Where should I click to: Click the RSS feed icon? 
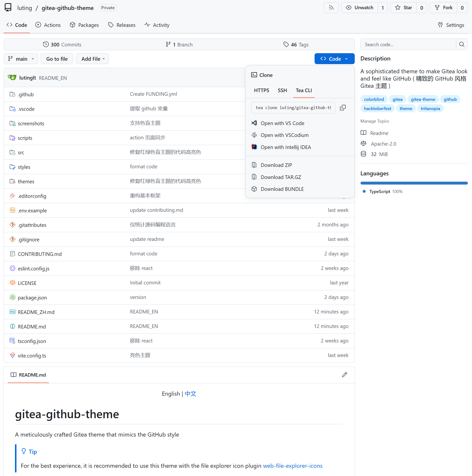tap(331, 8)
